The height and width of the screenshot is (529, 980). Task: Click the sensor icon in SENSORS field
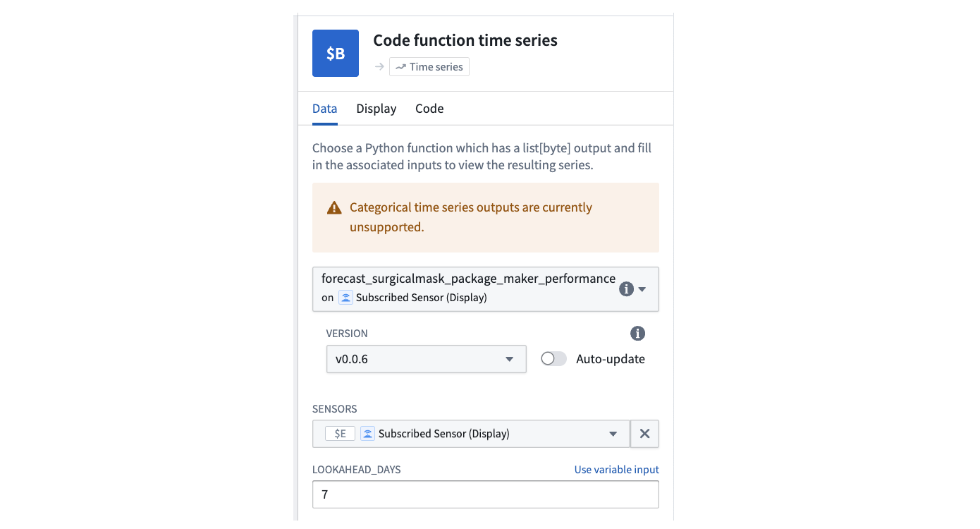pos(367,434)
